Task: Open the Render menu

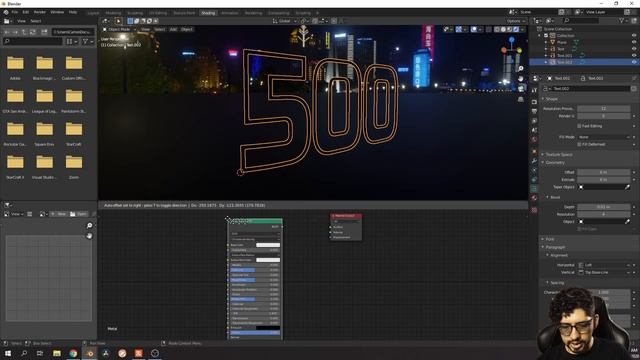Action: pyautogui.click(x=40, y=12)
